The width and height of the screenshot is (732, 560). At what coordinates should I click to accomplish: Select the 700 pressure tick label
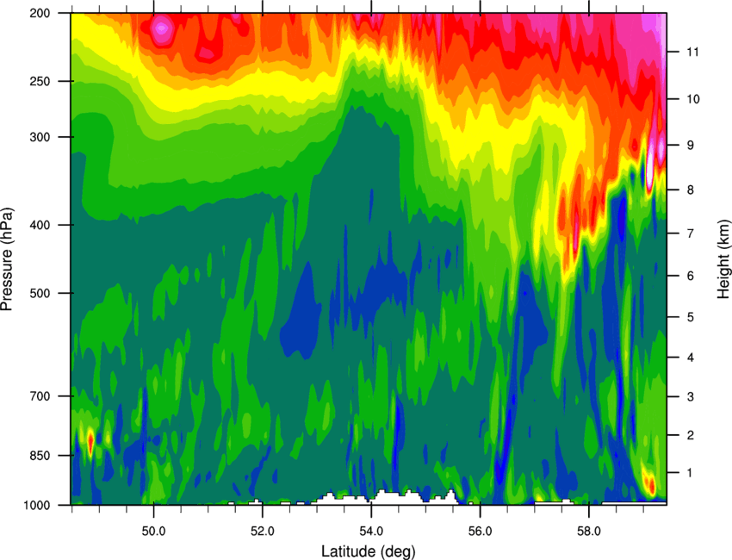[40, 396]
